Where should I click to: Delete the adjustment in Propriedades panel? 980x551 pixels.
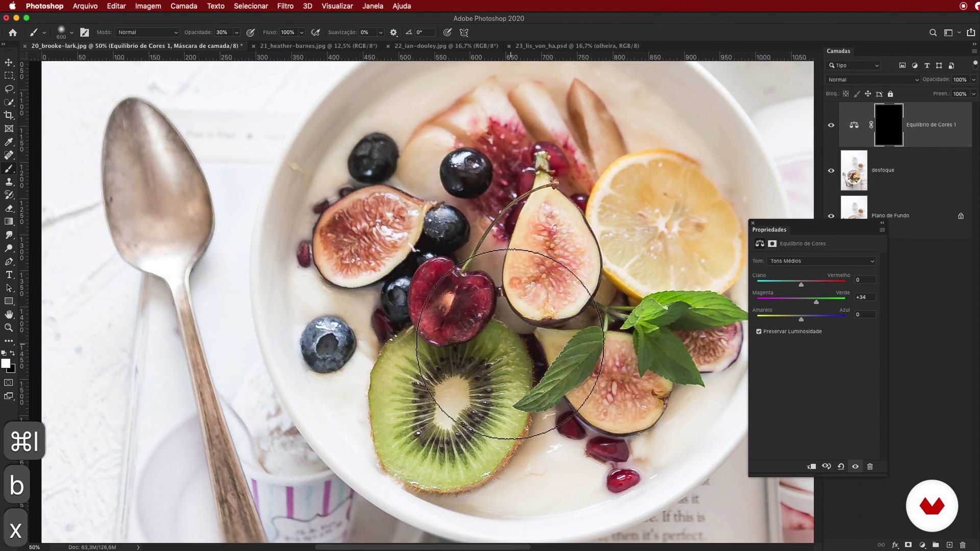coord(870,466)
